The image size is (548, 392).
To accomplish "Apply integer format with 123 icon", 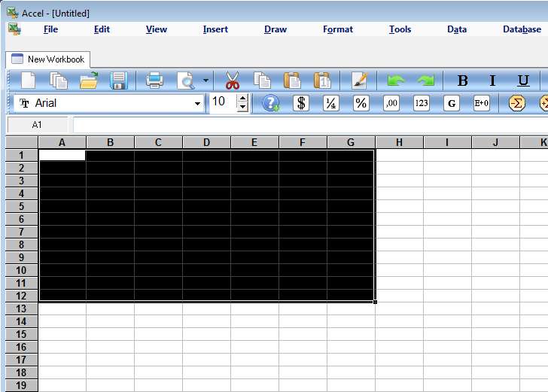I will click(x=421, y=103).
